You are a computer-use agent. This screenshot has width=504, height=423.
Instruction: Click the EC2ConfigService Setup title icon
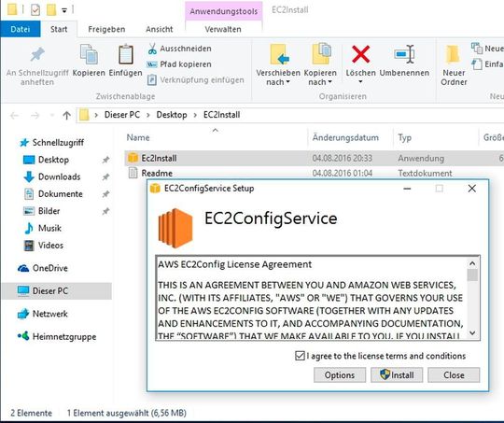coord(155,189)
